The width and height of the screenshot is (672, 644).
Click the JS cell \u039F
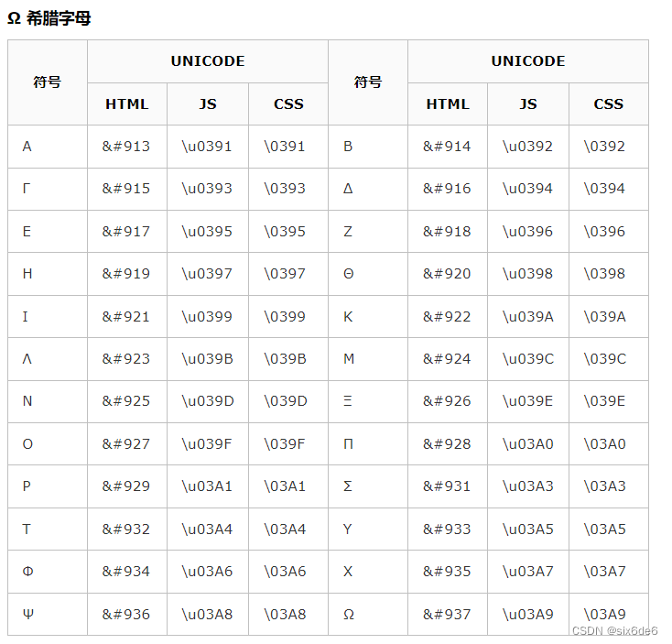[x=208, y=443]
